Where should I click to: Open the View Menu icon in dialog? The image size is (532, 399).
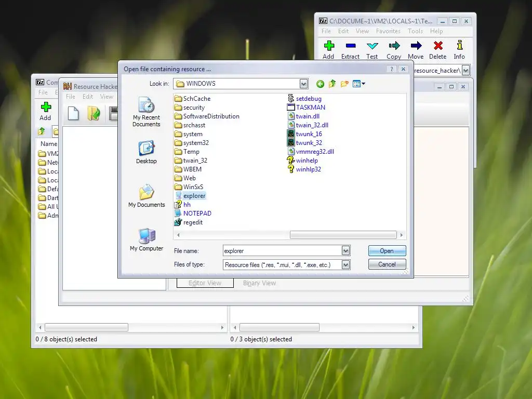pyautogui.click(x=358, y=84)
